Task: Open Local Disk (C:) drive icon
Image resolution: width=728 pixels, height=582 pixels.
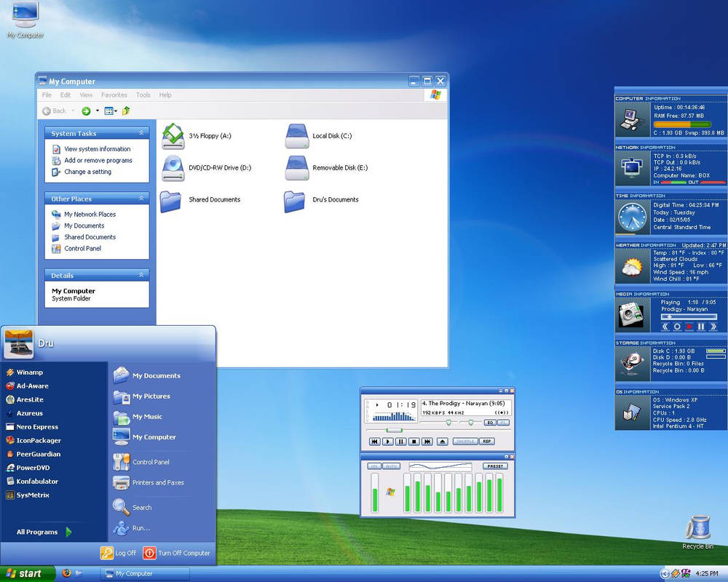Action: 297,136
